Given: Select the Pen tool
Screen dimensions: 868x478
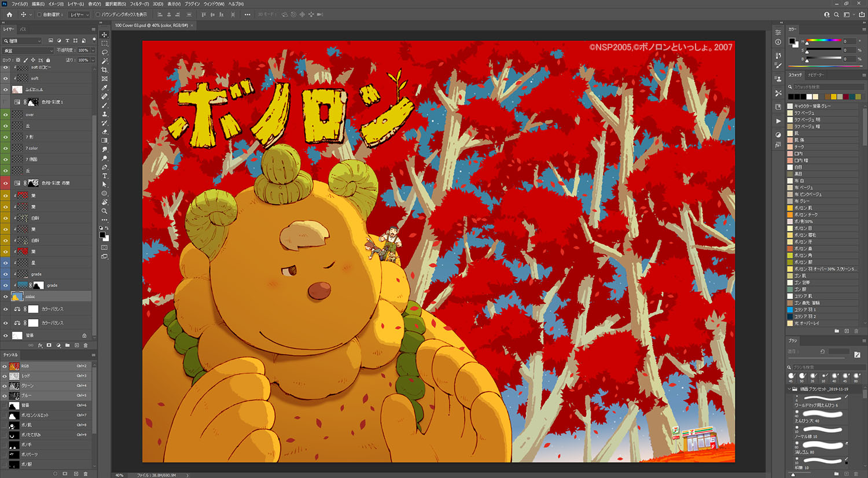Looking at the screenshot, I should tap(105, 167).
